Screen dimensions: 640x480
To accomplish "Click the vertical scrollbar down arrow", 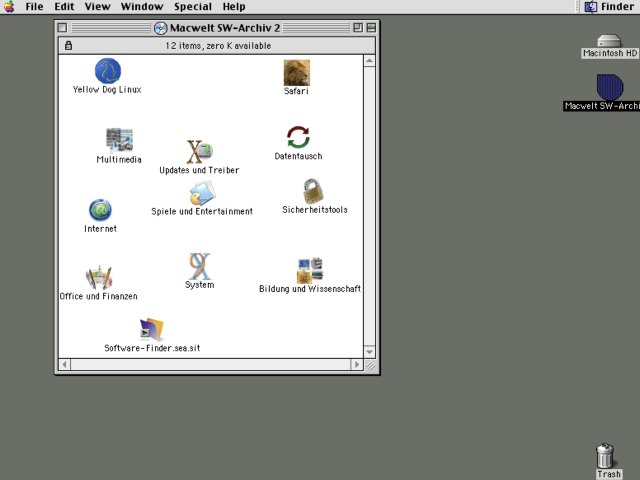I will pyautogui.click(x=369, y=352).
